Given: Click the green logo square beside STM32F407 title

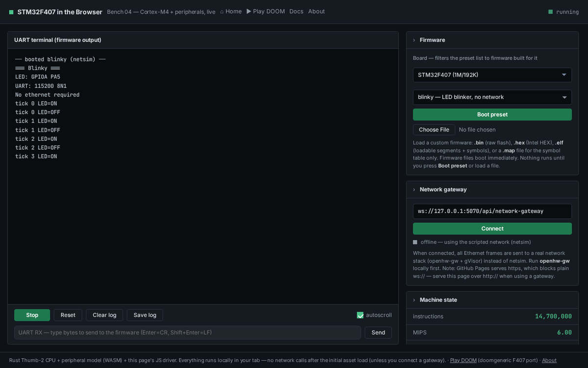Looking at the screenshot, I should (x=11, y=12).
